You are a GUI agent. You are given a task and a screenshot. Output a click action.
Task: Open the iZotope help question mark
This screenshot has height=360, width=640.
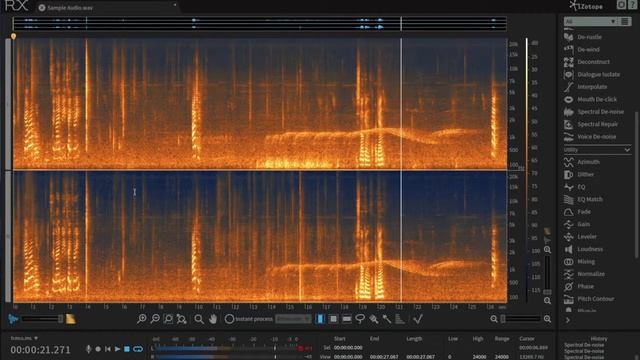633,5
